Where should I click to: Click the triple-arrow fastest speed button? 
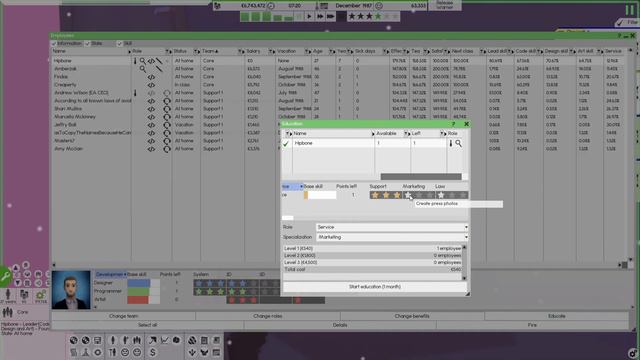(331, 17)
